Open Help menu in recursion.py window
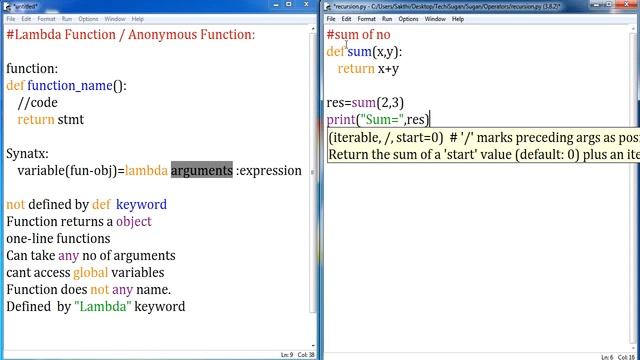The width and height of the screenshot is (640, 360). pyautogui.click(x=458, y=19)
